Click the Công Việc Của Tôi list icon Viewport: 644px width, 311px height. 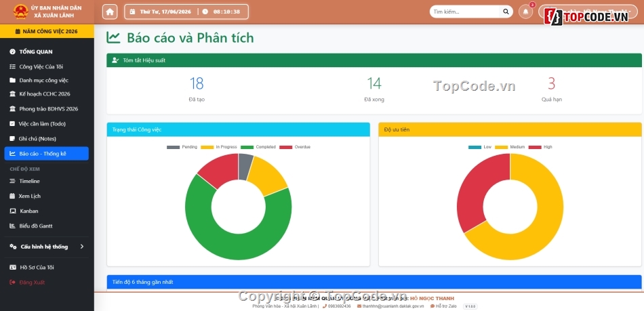(x=12, y=66)
